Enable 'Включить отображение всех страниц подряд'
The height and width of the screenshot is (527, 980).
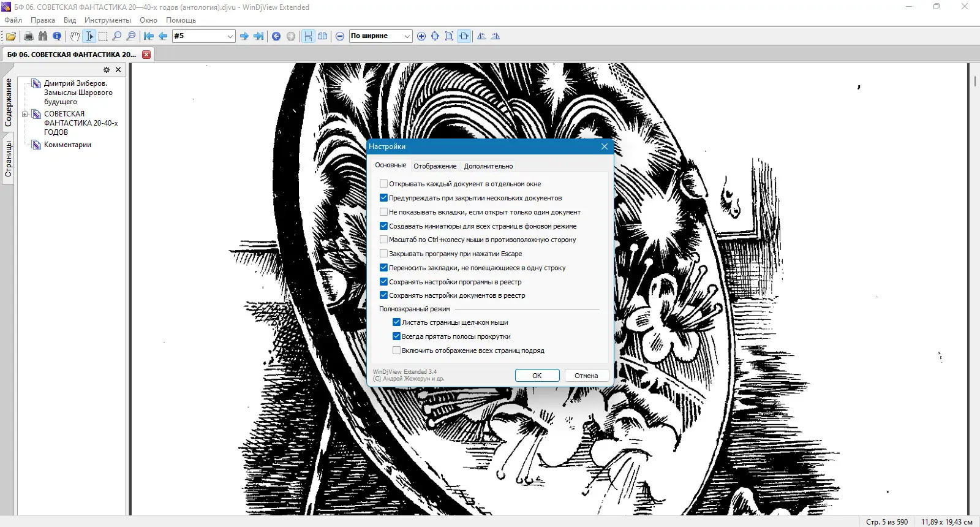click(x=397, y=351)
